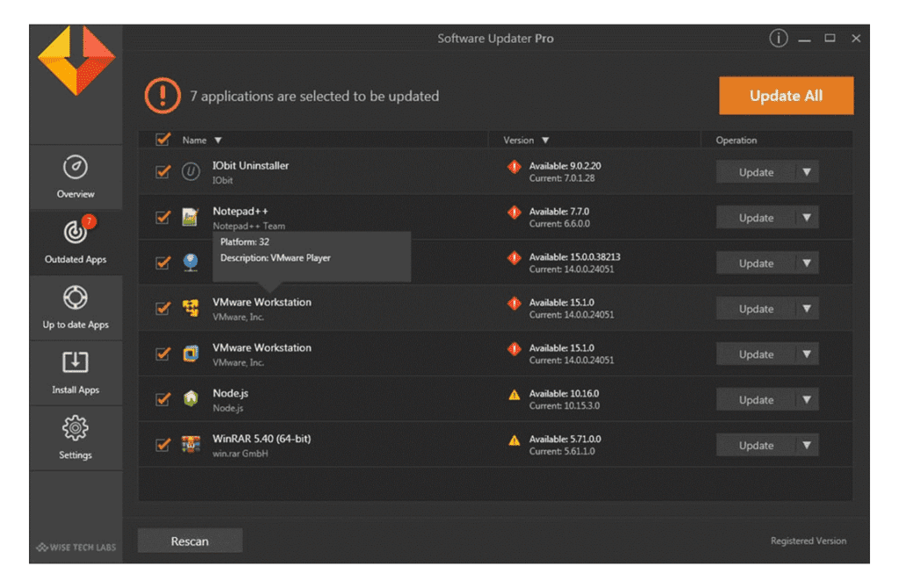Viewport: 899px width, 588px height.
Task: Click "7 applications are selected to be updated"
Action: coord(314,96)
